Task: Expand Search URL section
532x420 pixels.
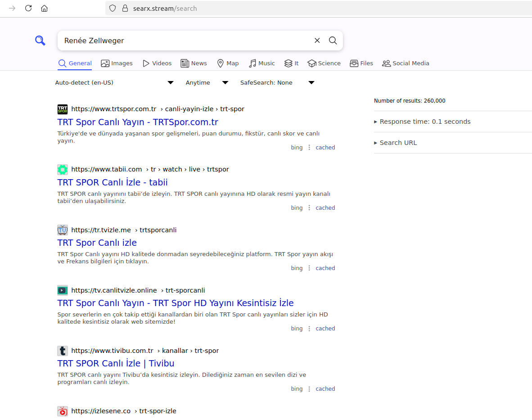Action: pyautogui.click(x=395, y=143)
